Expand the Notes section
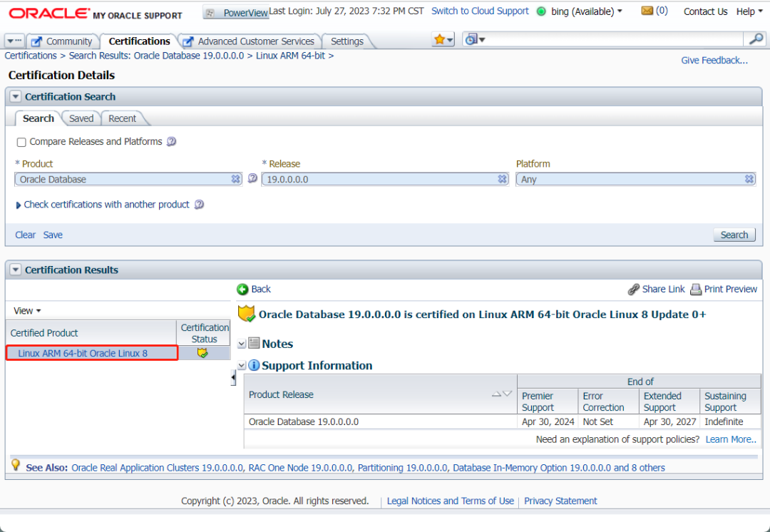Image resolution: width=770 pixels, height=532 pixels. pos(242,344)
